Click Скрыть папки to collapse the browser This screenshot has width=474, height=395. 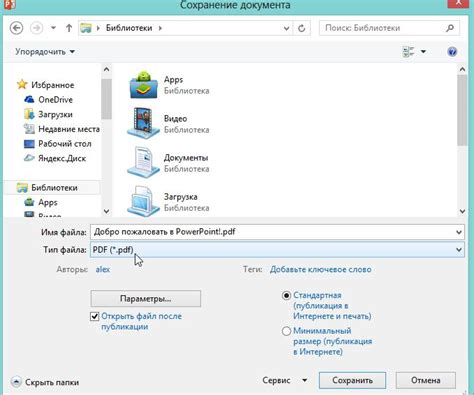[46, 382]
